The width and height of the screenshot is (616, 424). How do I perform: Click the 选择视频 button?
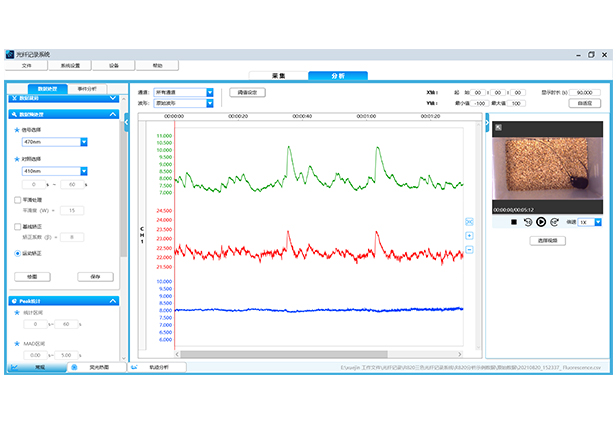[547, 241]
